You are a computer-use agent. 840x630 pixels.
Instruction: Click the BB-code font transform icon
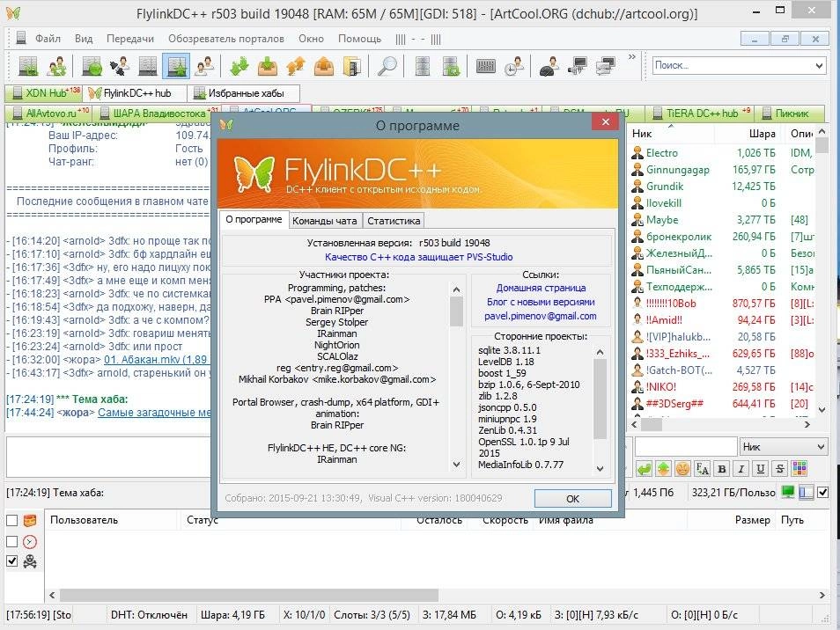[703, 469]
